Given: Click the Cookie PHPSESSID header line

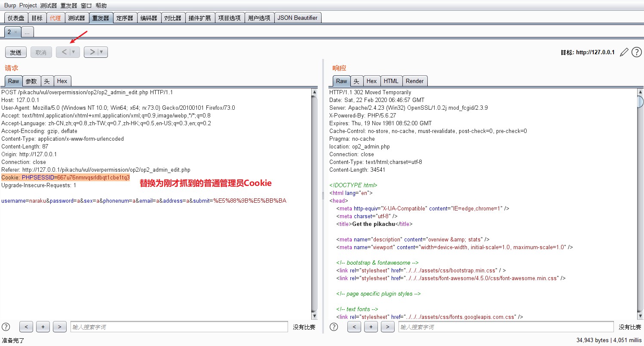Looking at the screenshot, I should click(65, 177).
